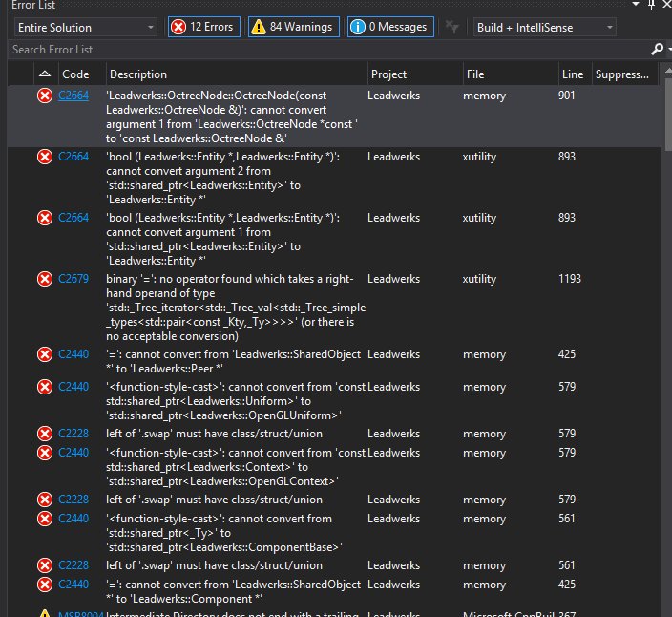The height and width of the screenshot is (617, 672).
Task: Open the Build + IntelliSense source dropdown
Action: [x=544, y=27]
